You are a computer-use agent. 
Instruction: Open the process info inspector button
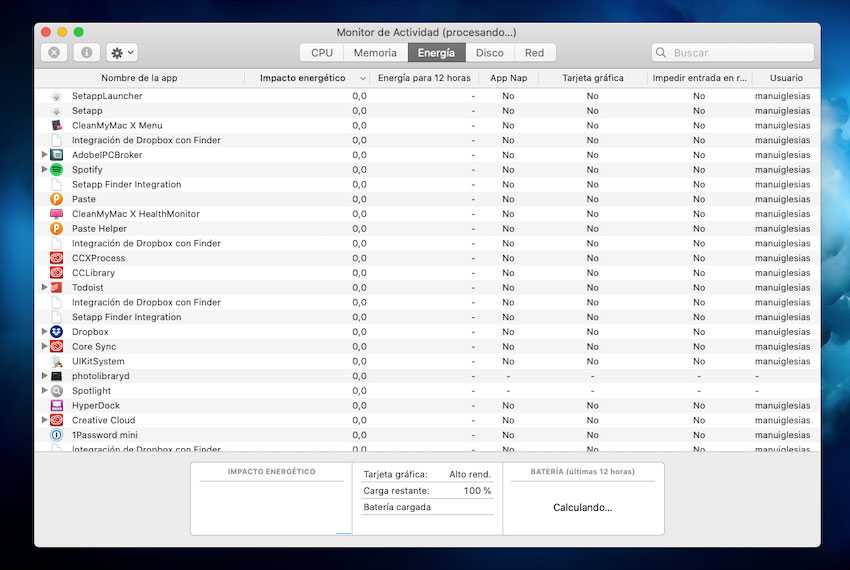87,53
